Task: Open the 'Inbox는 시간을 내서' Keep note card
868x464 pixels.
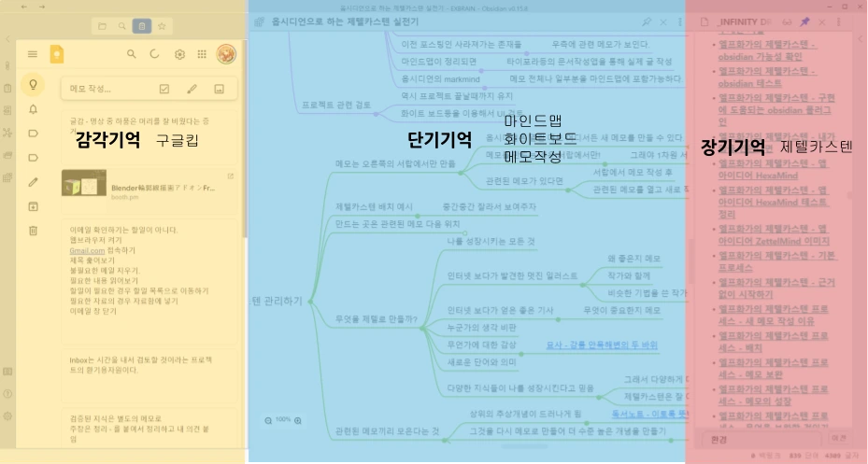Action: point(149,375)
